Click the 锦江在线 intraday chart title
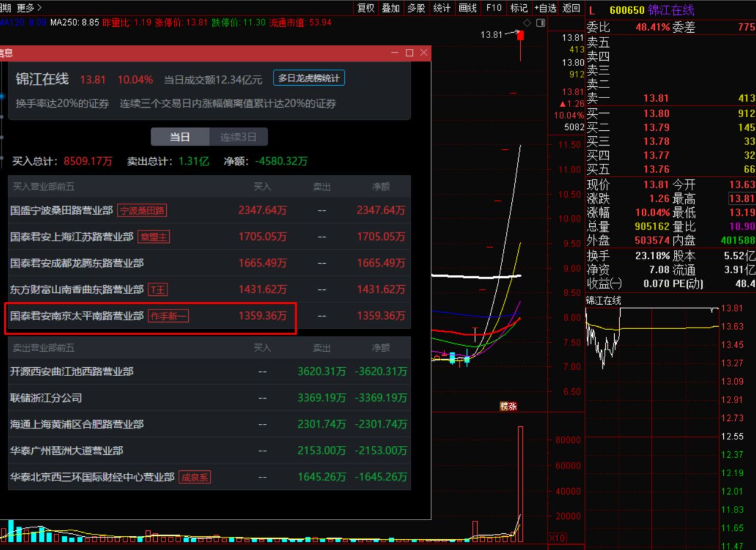This screenshot has height=550, width=756. pyautogui.click(x=603, y=301)
